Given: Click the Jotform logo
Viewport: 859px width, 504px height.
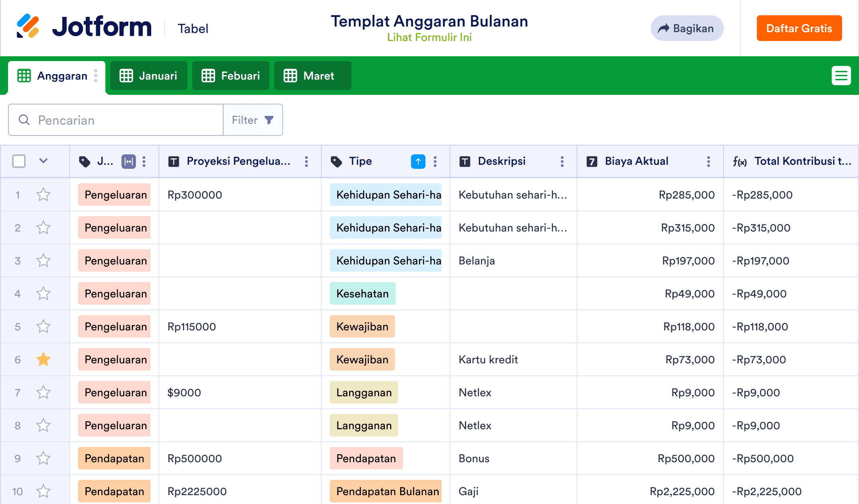Looking at the screenshot, I should coord(84,26).
